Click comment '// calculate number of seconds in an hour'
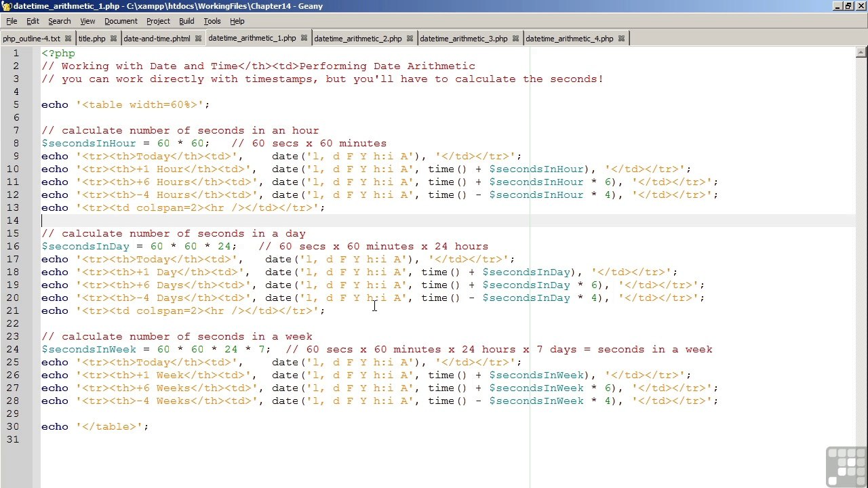This screenshot has width=868, height=488. [180, 130]
